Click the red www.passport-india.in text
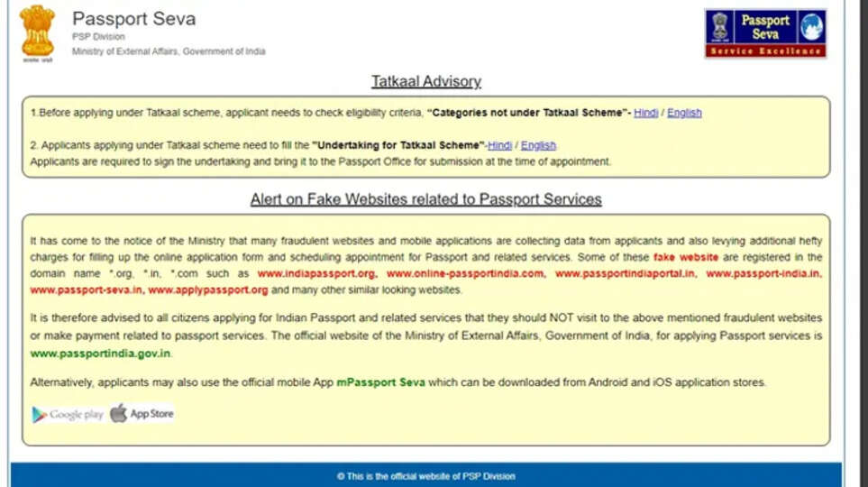Image resolution: width=868 pixels, height=487 pixels. tap(764, 273)
